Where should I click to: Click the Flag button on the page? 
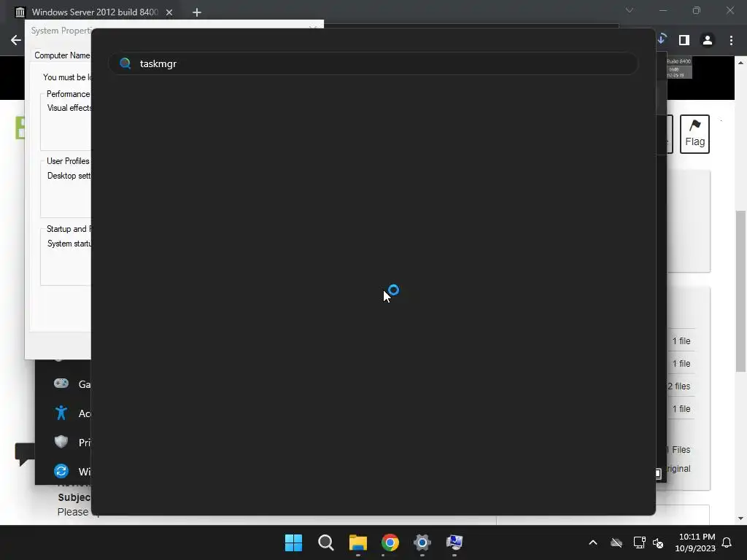point(694,134)
